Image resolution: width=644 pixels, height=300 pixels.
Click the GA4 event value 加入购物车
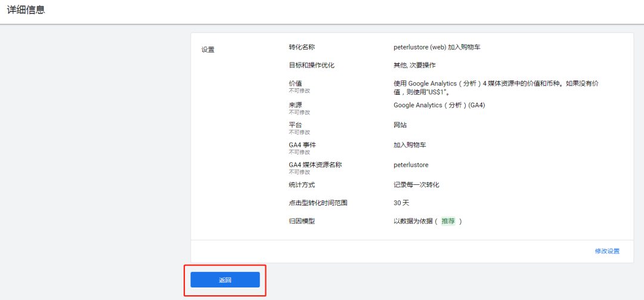tap(410, 145)
